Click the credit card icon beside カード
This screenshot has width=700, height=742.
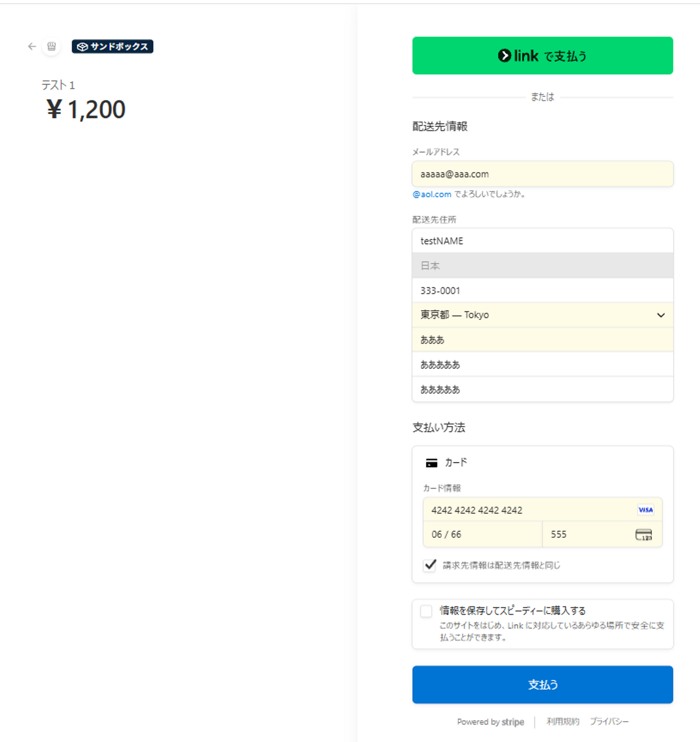tap(431, 463)
